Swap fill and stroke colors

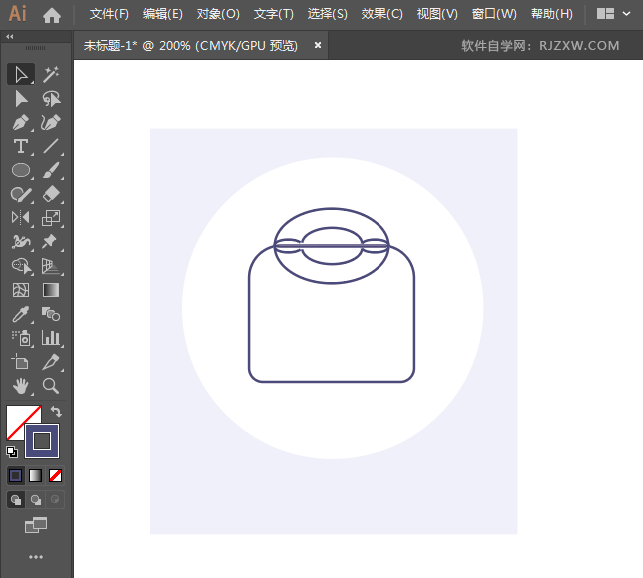point(57,411)
